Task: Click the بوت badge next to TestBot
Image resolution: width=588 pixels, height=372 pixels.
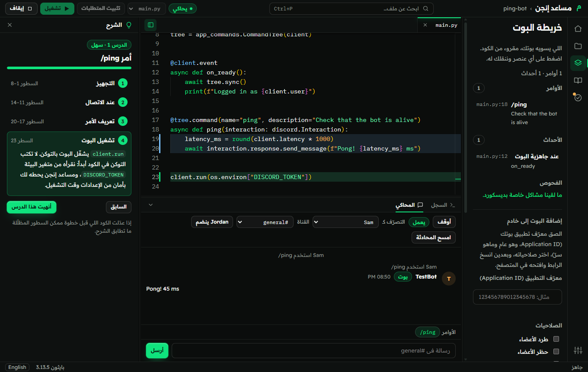Action: click(403, 277)
